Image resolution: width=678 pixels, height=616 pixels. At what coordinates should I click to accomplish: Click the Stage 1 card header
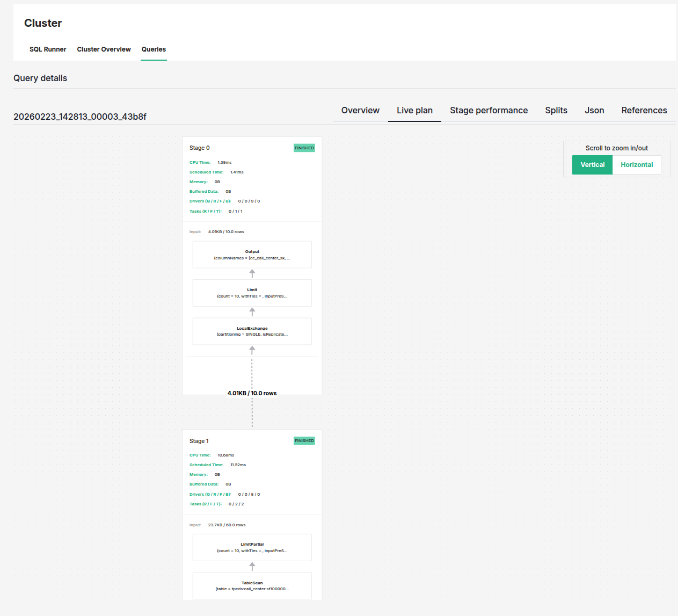(x=198, y=440)
